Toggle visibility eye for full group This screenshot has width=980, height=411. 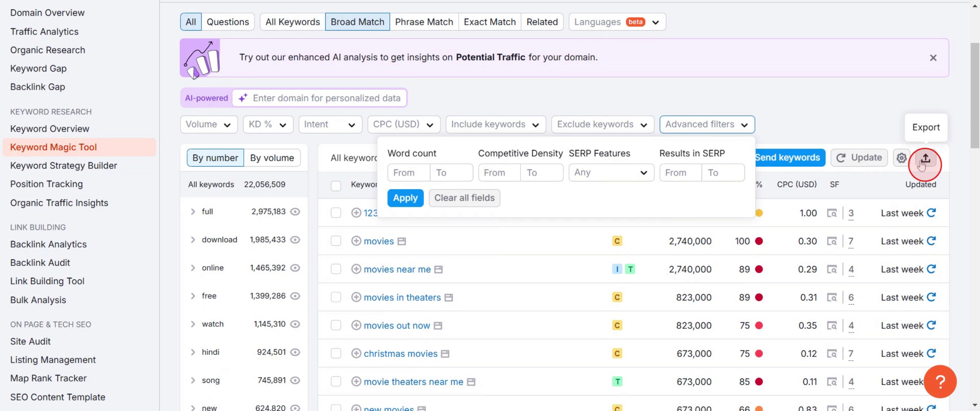point(295,212)
